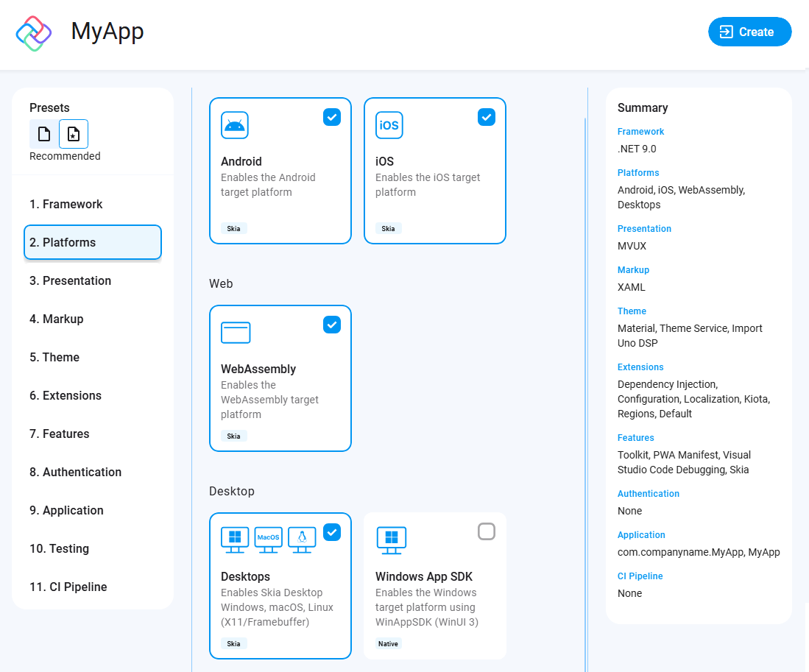The image size is (809, 672).
Task: Uncheck the Android platform checkbox
Action: [332, 116]
